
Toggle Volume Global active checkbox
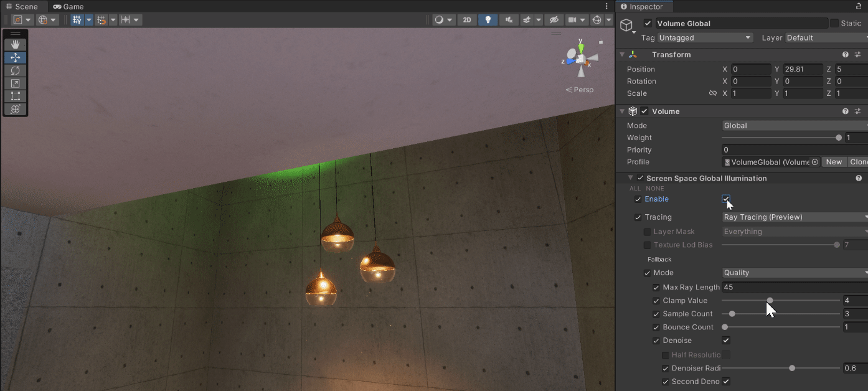click(x=648, y=24)
